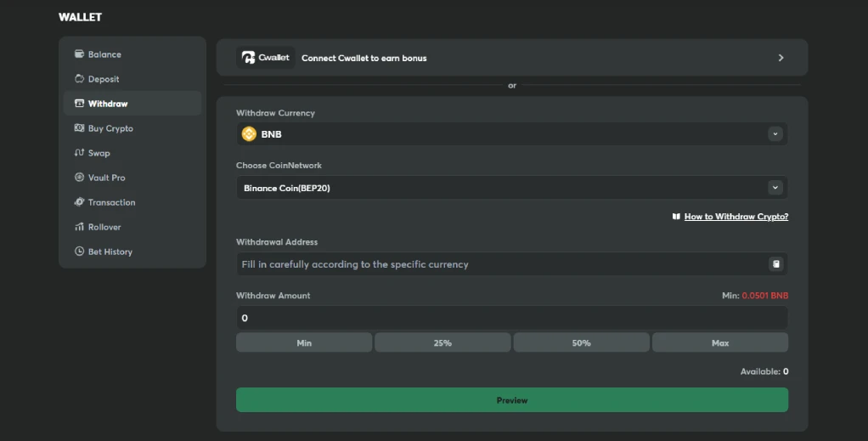
Task: Click the Min amount button
Action: point(304,343)
